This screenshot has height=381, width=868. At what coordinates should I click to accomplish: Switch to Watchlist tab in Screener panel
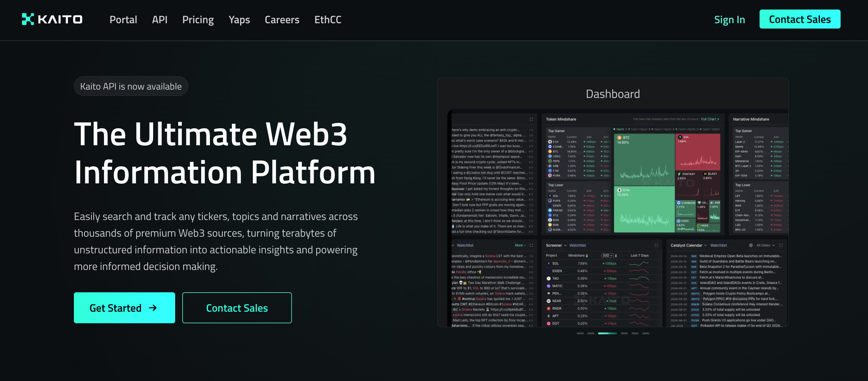[578, 245]
